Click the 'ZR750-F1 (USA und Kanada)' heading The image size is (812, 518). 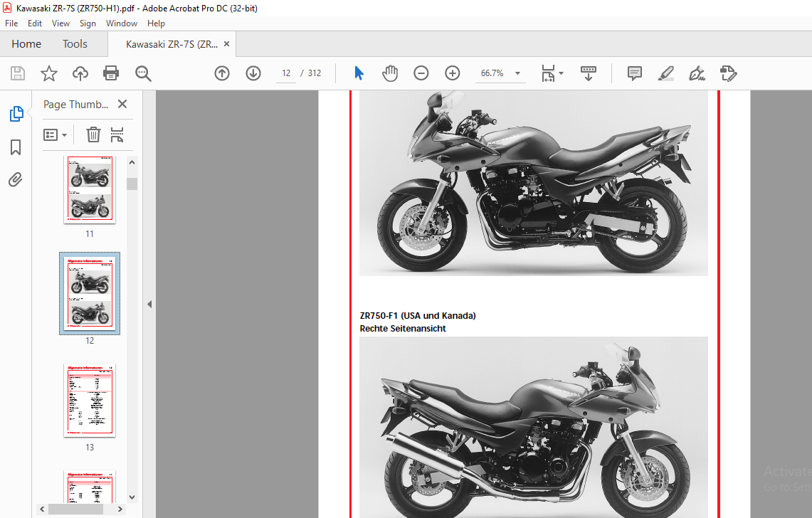(418, 315)
